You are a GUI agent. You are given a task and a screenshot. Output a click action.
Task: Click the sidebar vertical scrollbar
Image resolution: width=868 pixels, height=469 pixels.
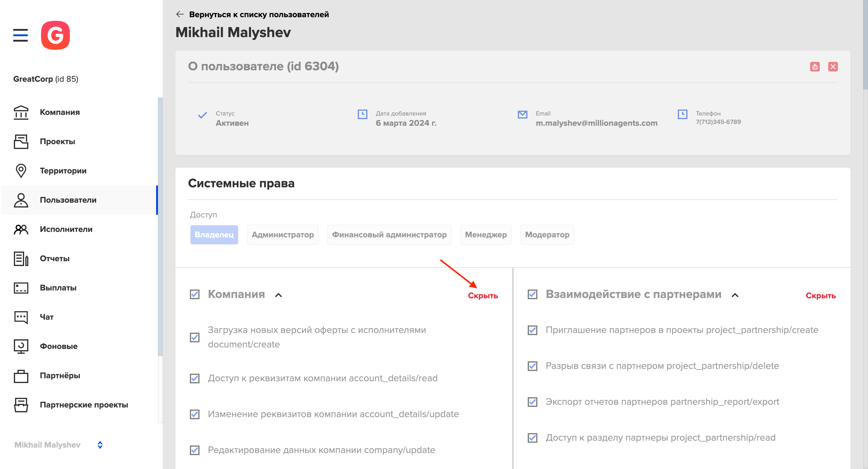coord(160,227)
